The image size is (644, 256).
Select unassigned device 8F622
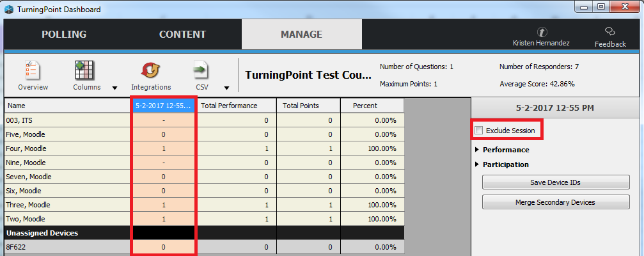(x=204, y=248)
